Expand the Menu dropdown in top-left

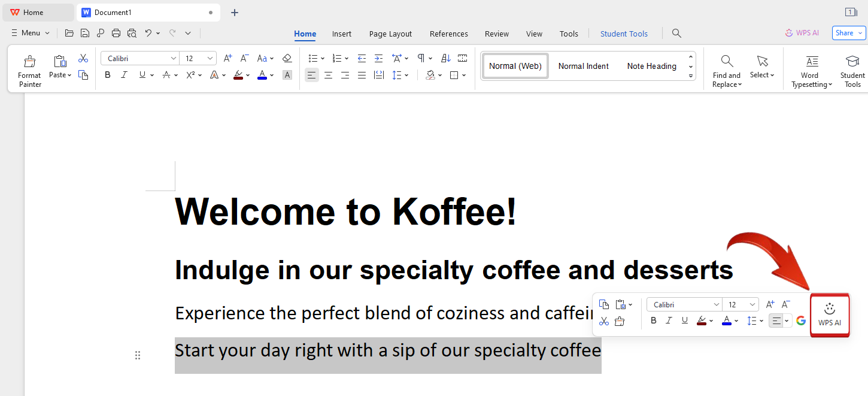pos(30,33)
